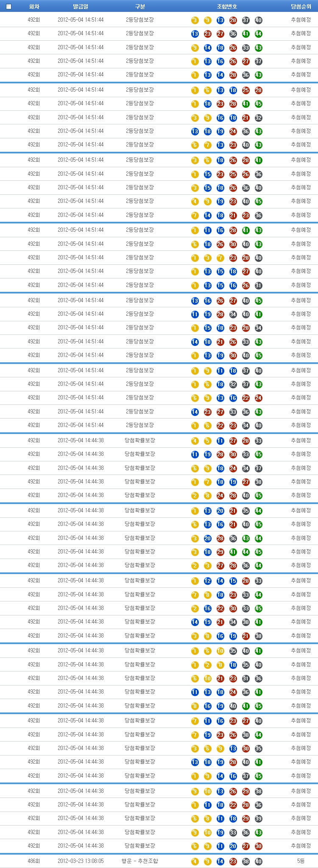Click red ball 23 in the 486회 row
The height and width of the screenshot is (868, 318).
click(233, 862)
